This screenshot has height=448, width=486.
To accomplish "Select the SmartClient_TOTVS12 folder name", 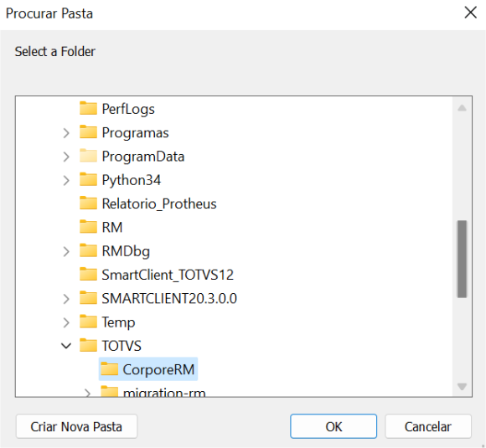I will pyautogui.click(x=168, y=275).
